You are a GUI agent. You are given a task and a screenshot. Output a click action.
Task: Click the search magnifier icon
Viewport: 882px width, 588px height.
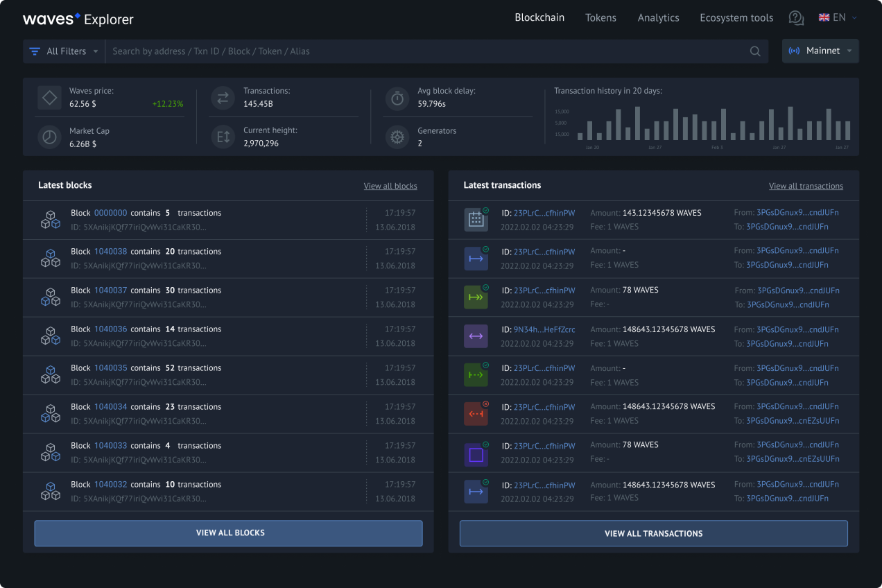[x=755, y=51]
